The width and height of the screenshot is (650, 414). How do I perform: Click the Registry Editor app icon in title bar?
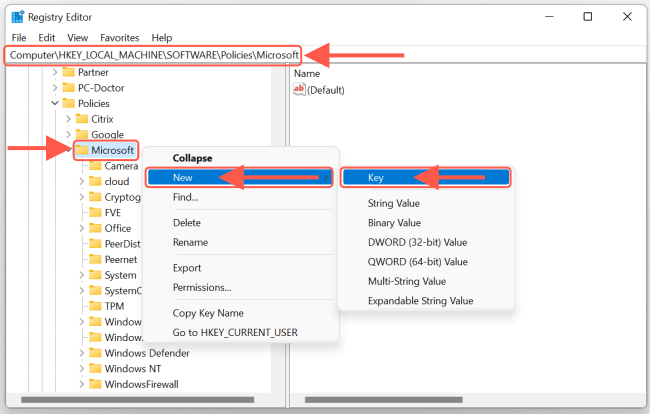pos(18,16)
